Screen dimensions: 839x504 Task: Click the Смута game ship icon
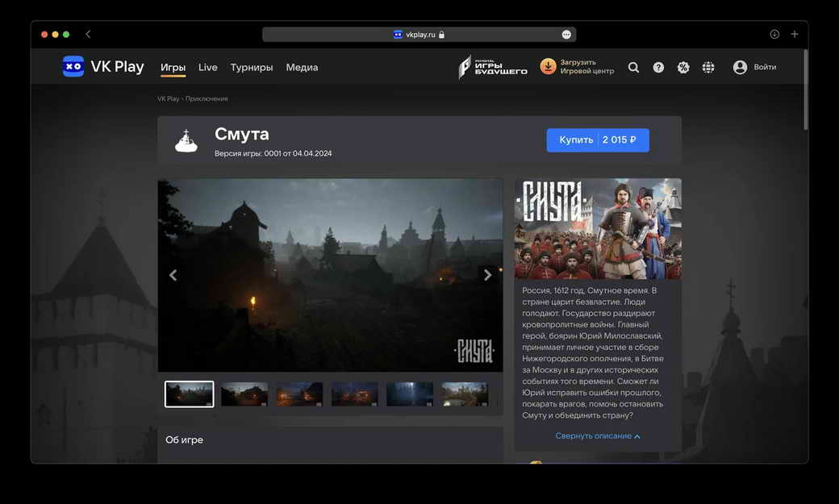click(186, 140)
